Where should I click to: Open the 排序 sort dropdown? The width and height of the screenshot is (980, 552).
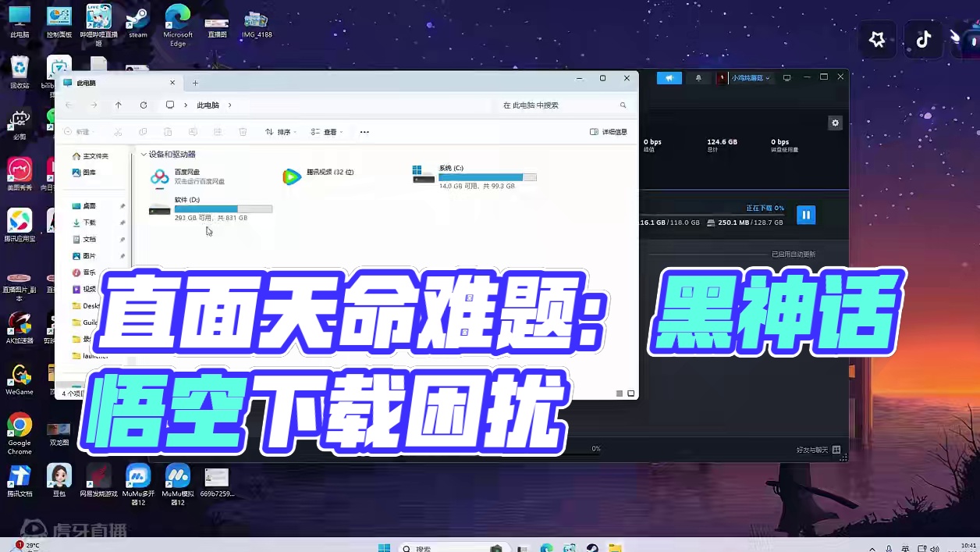281,131
